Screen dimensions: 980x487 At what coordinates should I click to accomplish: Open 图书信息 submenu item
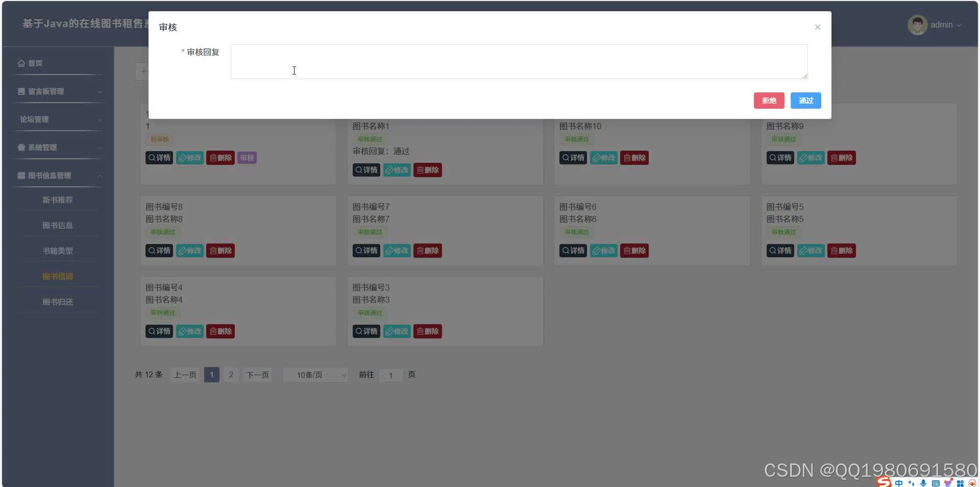58,226
